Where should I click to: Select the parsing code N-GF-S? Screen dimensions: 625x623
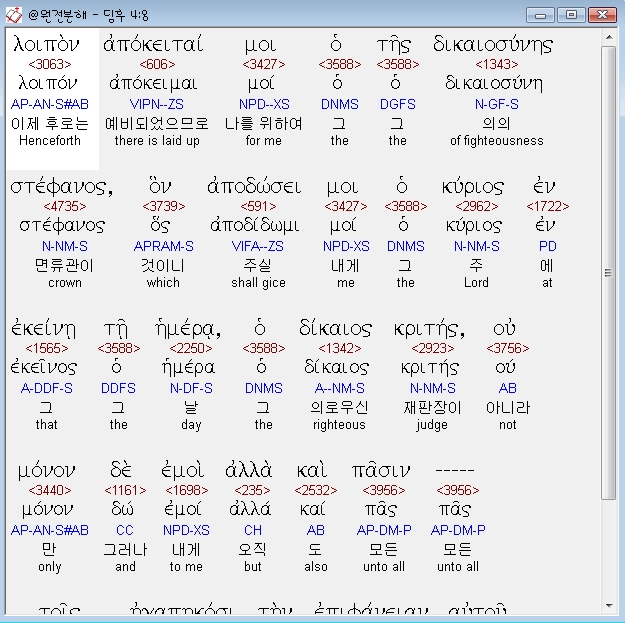[x=497, y=104]
